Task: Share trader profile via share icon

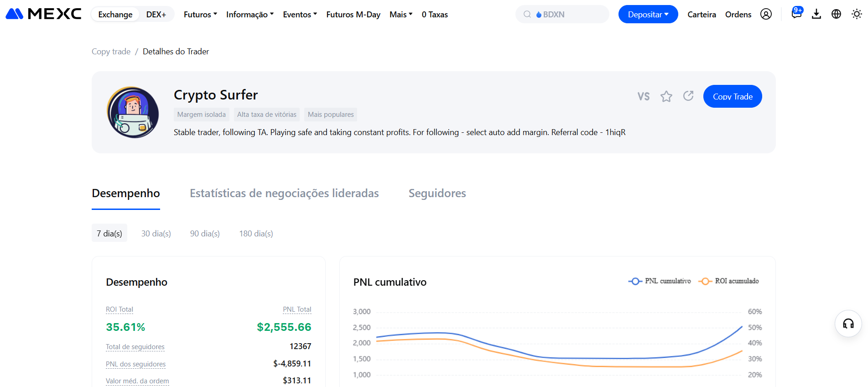Action: coord(688,96)
